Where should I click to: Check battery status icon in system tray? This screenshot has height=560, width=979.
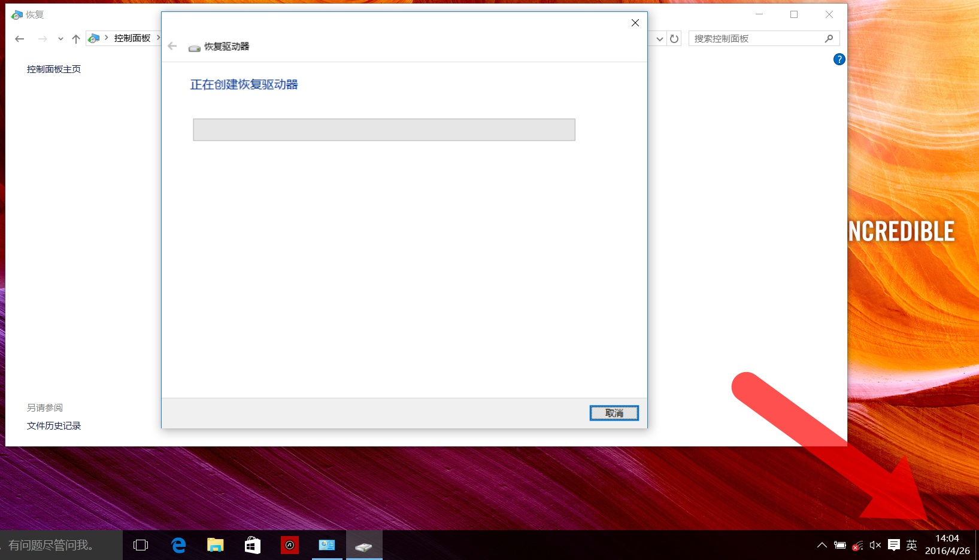839,544
